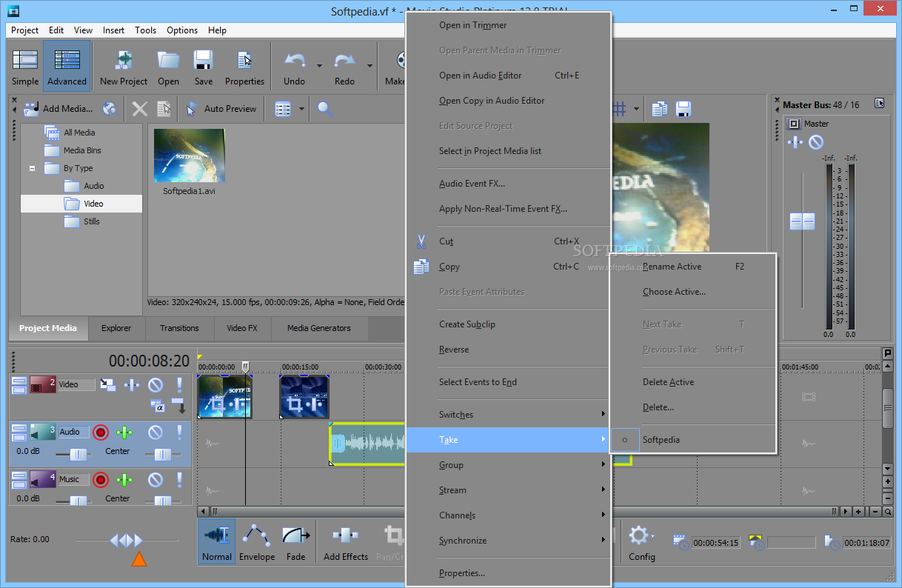
Task: Click Cut in context menu
Action: point(508,241)
